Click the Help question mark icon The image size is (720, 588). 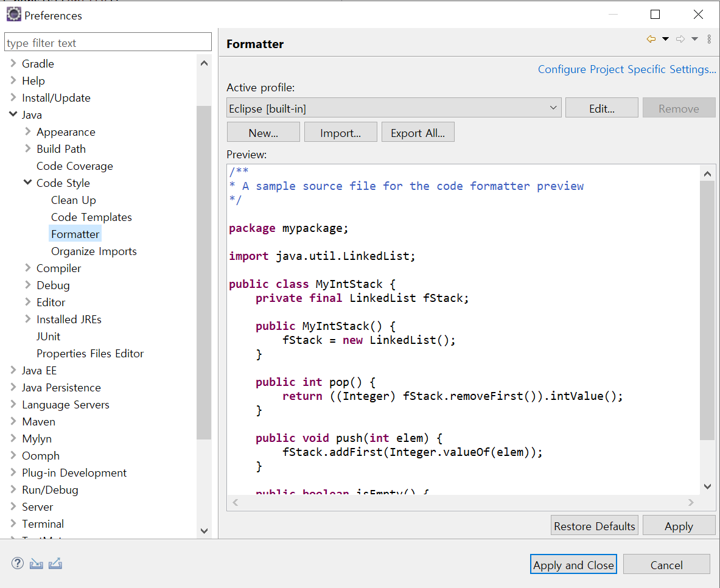18,563
